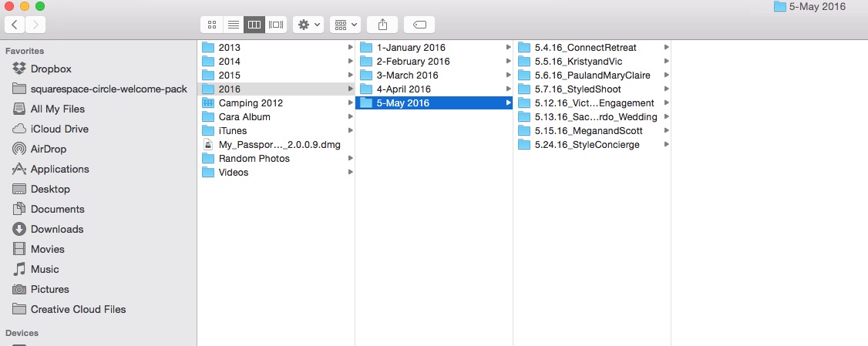This screenshot has width=868, height=346.
Task: Select the 5.15.16_MeganandScott folder
Action: click(x=592, y=131)
